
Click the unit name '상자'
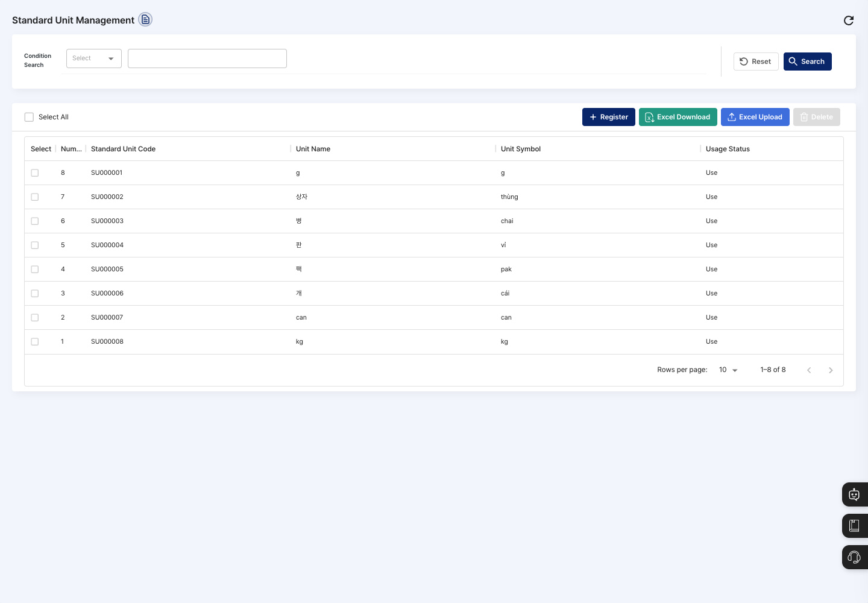tap(302, 197)
